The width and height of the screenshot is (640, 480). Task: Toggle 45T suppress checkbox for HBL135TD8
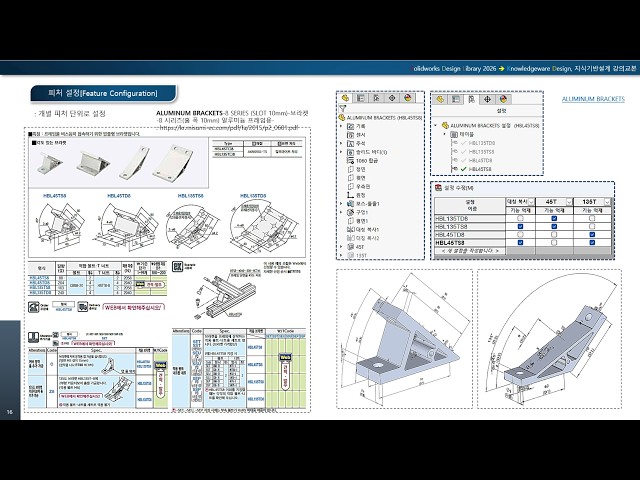(x=554, y=218)
